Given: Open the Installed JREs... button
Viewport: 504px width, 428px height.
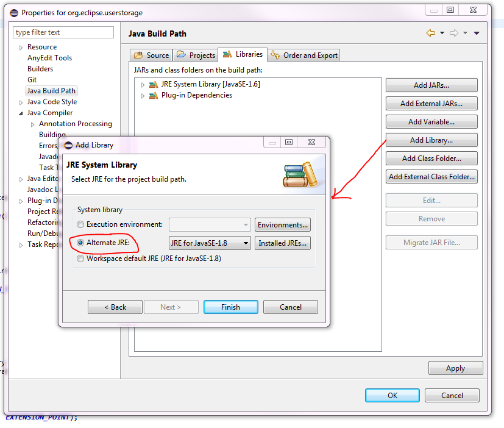Looking at the screenshot, I should click(283, 243).
